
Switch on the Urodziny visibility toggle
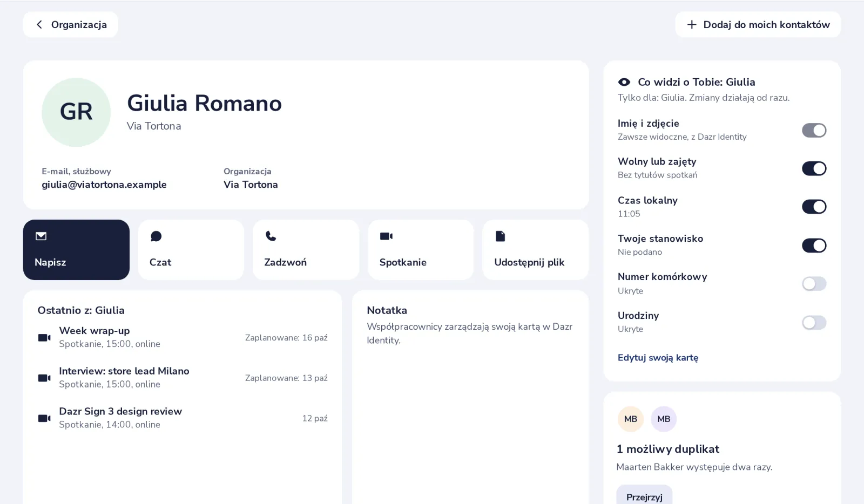pyautogui.click(x=814, y=323)
